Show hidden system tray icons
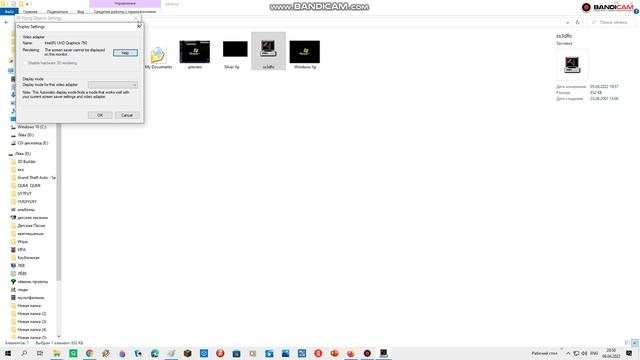This screenshot has height=360, width=640. click(568, 353)
